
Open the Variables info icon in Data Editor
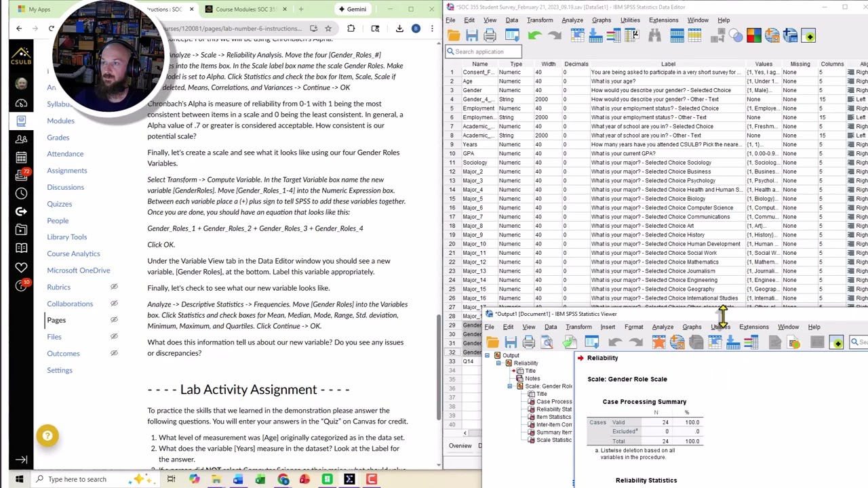click(x=614, y=36)
